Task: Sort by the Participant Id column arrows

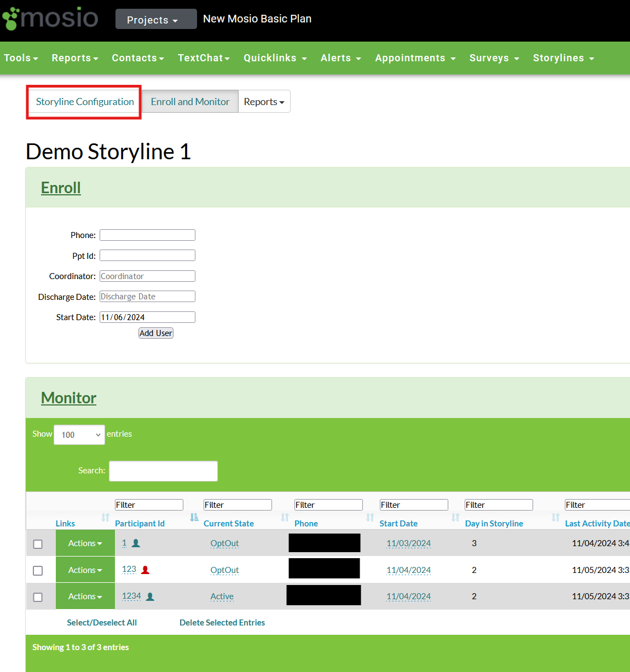Action: (194, 517)
